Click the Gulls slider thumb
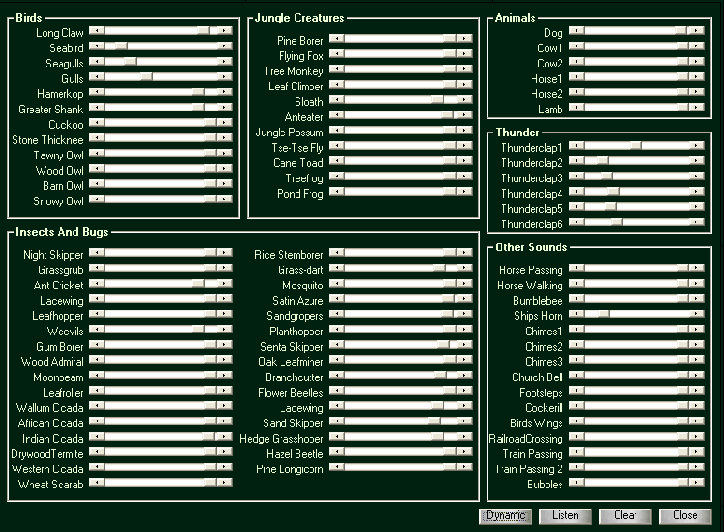 coord(146,76)
